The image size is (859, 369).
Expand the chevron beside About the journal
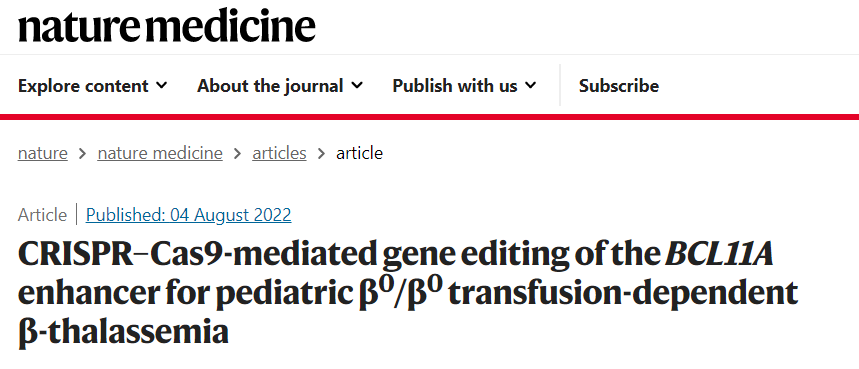click(357, 85)
